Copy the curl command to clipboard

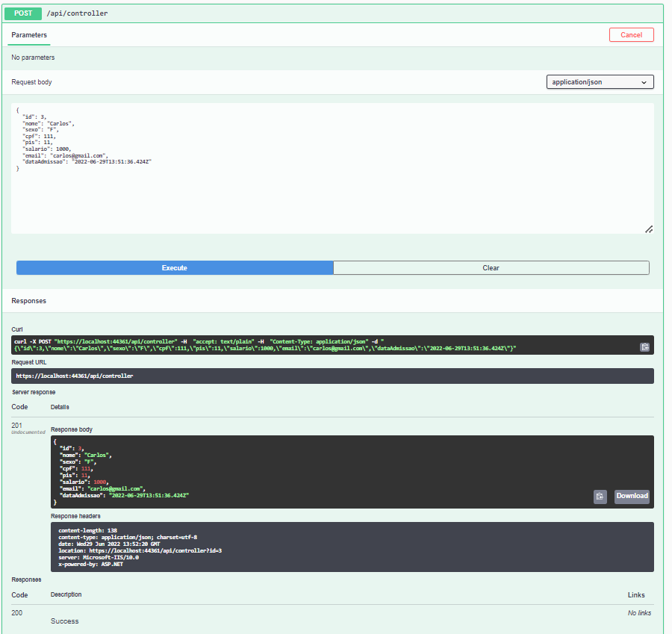(x=644, y=346)
